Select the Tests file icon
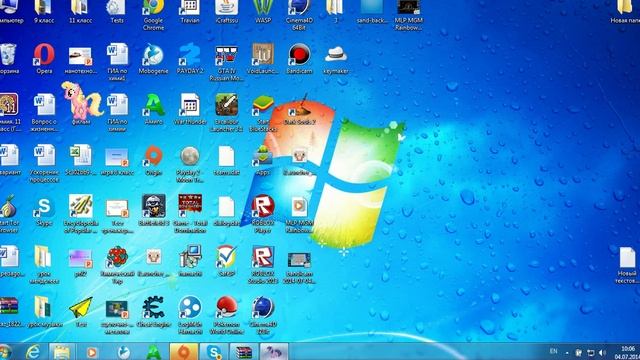This screenshot has width=640, height=360. [x=117, y=12]
